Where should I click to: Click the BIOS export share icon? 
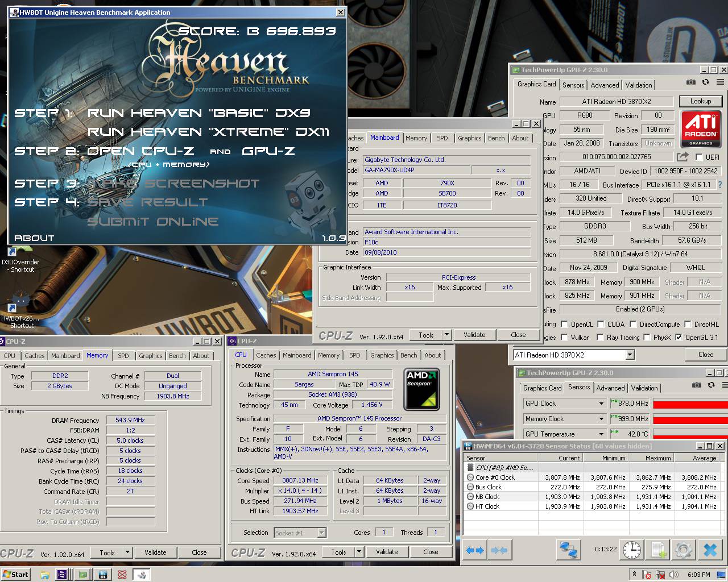[682, 156]
